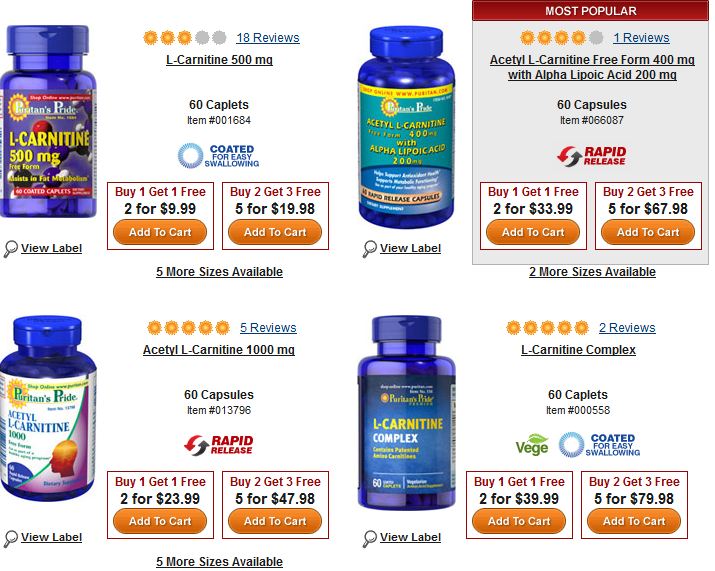
Task: Click the Vege leaf icon for L-Carnitine Complex
Action: [532, 445]
